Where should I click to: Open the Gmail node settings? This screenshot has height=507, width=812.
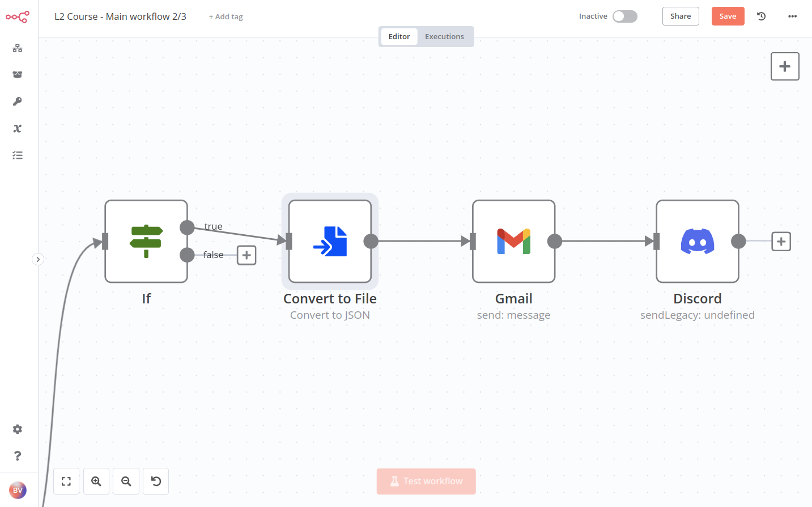click(513, 240)
